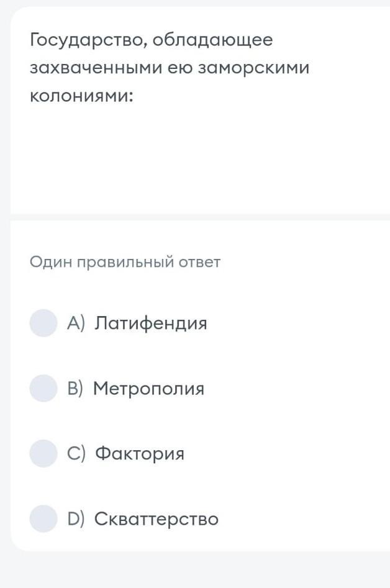This screenshot has height=588, width=390.
Task: Choose the radio button next to Фактория
Action: (x=43, y=453)
